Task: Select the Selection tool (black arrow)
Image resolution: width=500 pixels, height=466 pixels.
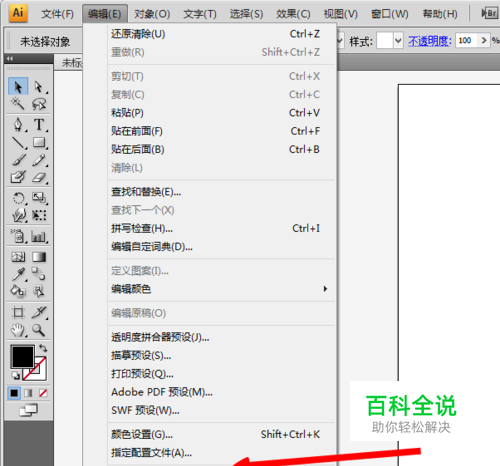Action: click(x=18, y=87)
